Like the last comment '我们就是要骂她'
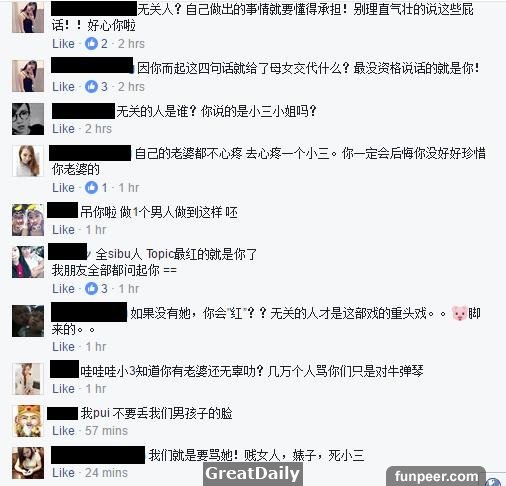The image size is (506, 486). (63, 473)
